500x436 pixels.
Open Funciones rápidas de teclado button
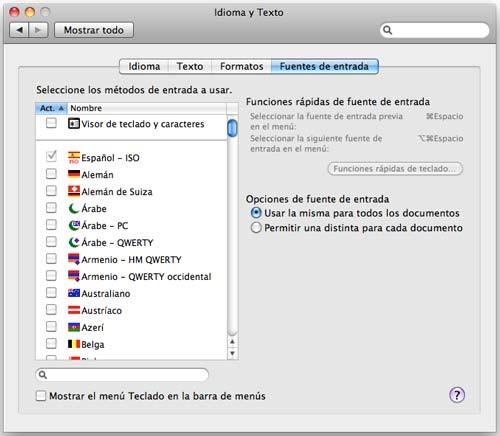click(x=395, y=169)
